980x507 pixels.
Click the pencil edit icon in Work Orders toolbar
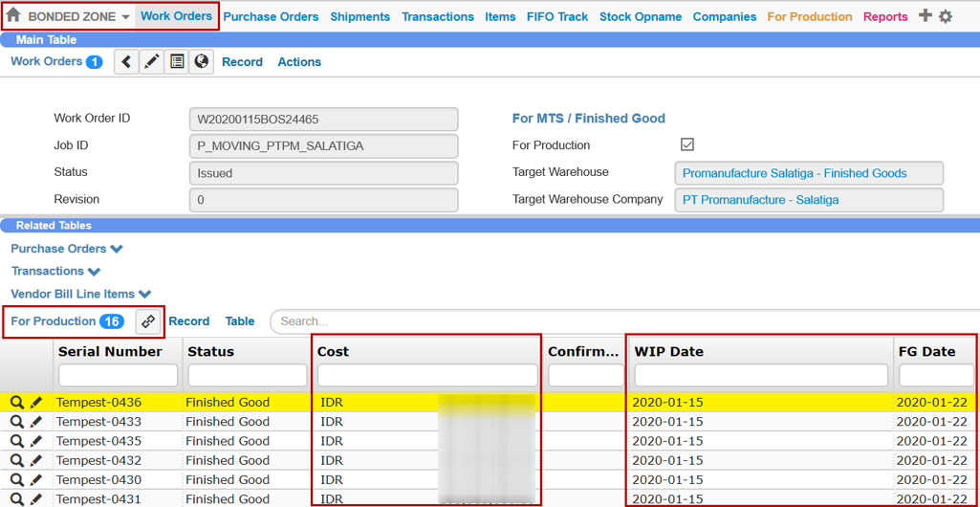point(151,62)
